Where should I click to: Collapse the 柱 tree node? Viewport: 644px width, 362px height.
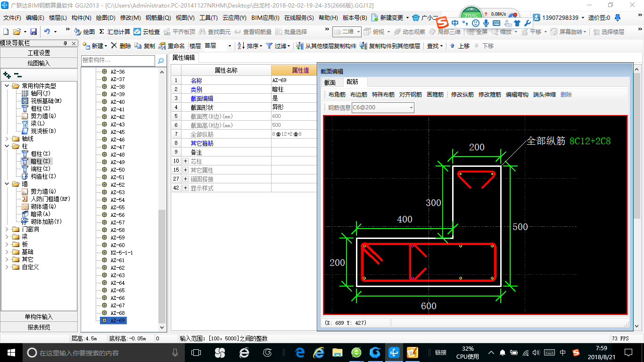(7, 146)
